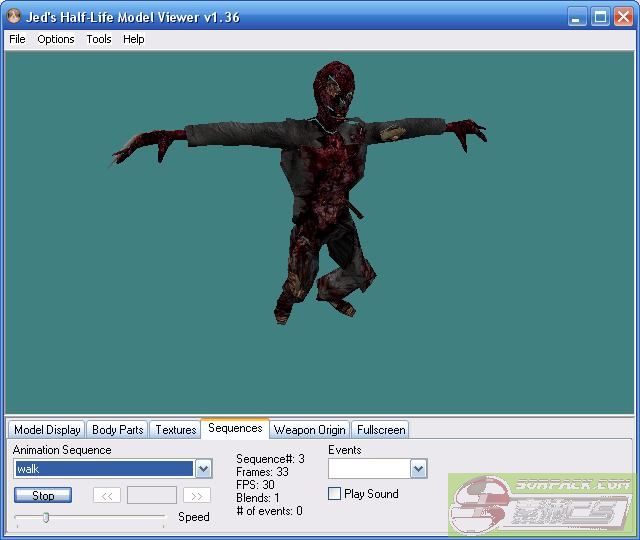The image size is (640, 540).
Task: Click the 'Animation Sequence' label
Action: tap(62, 450)
